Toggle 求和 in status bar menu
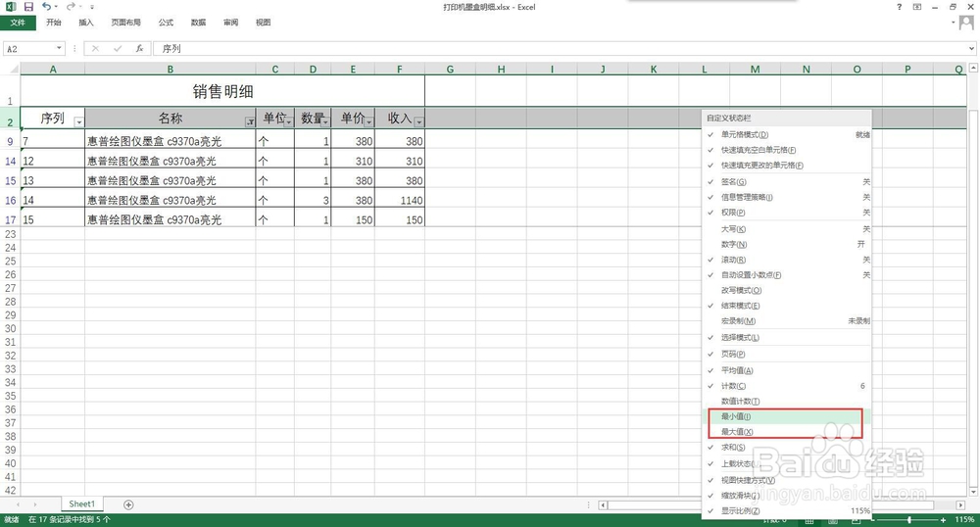980x527 pixels. point(789,447)
